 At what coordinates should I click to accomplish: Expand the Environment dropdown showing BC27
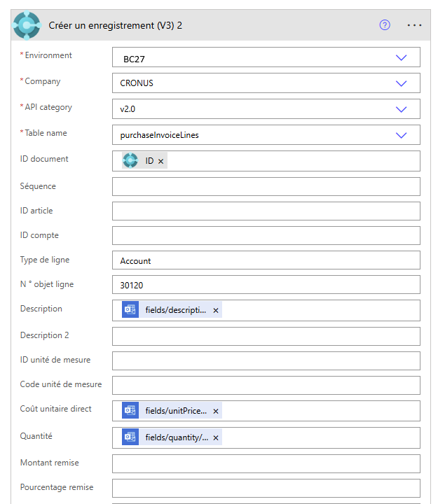(401, 57)
